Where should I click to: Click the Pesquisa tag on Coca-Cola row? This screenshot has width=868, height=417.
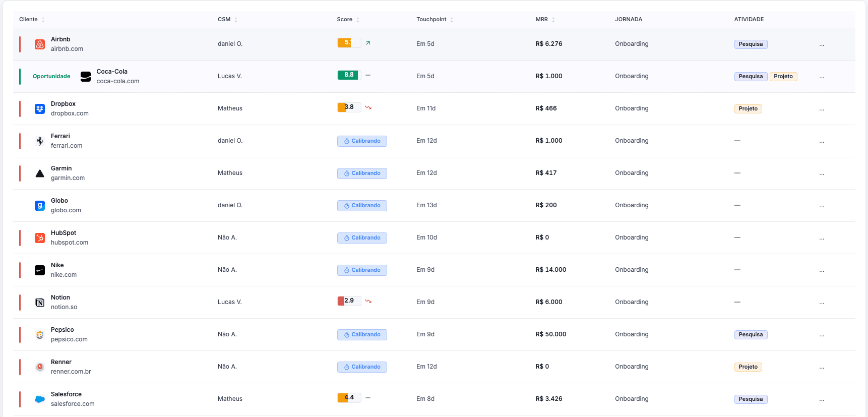[751, 77]
